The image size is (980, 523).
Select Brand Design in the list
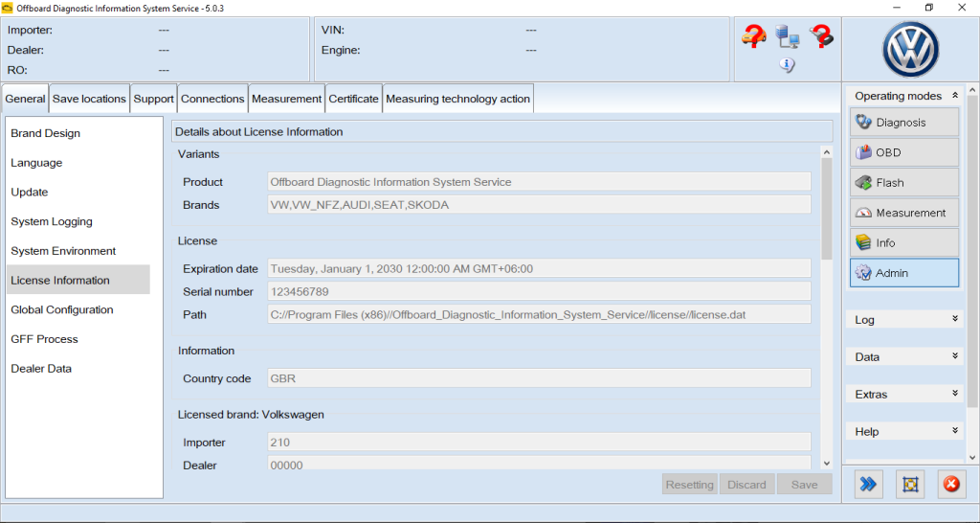pos(78,133)
